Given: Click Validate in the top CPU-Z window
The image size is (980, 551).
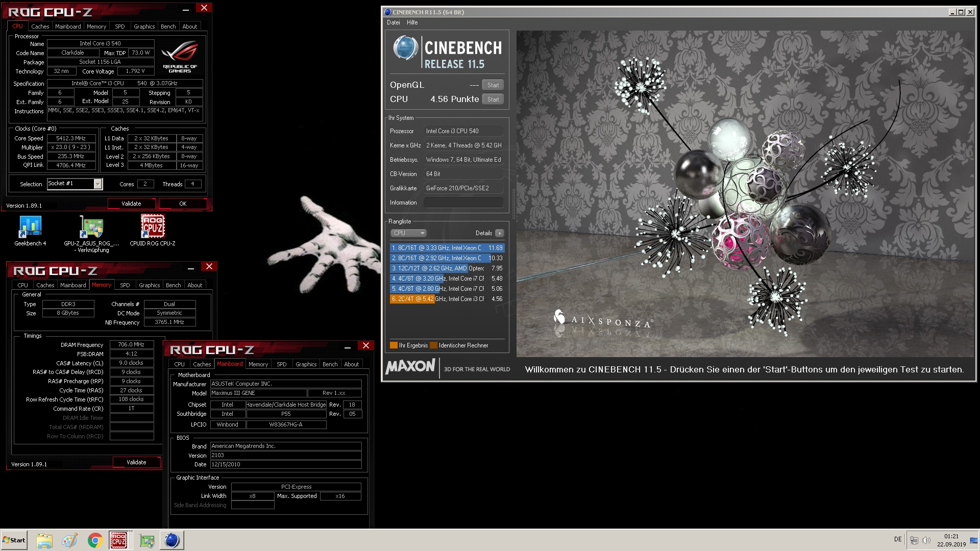Looking at the screenshot, I should [x=131, y=204].
